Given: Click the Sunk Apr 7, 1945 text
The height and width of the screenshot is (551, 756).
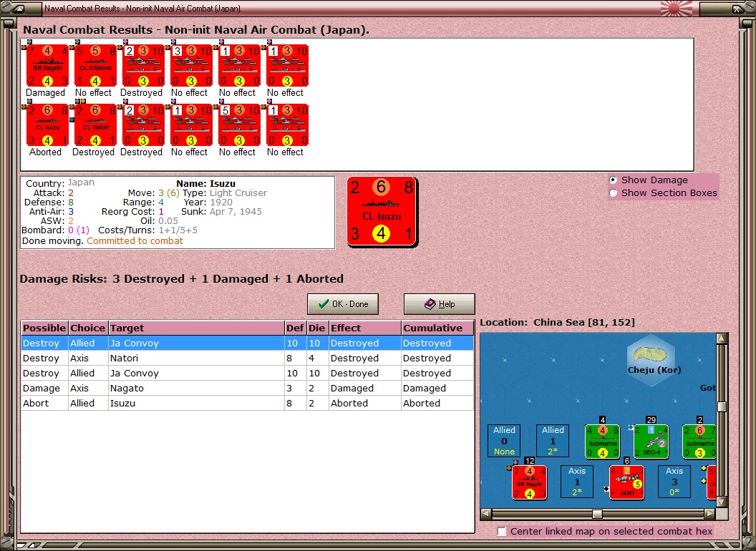Looking at the screenshot, I should (222, 211).
